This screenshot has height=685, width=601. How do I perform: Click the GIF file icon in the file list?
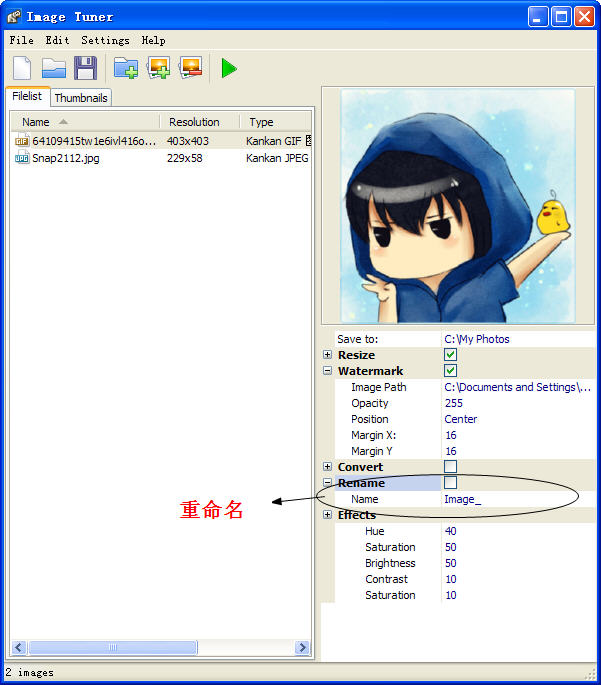click(x=22, y=141)
